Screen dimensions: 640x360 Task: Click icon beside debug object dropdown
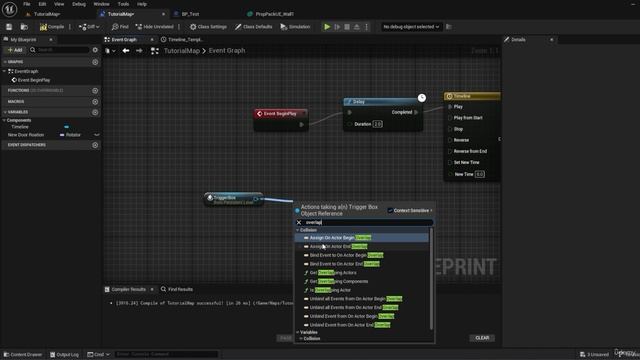pos(449,27)
